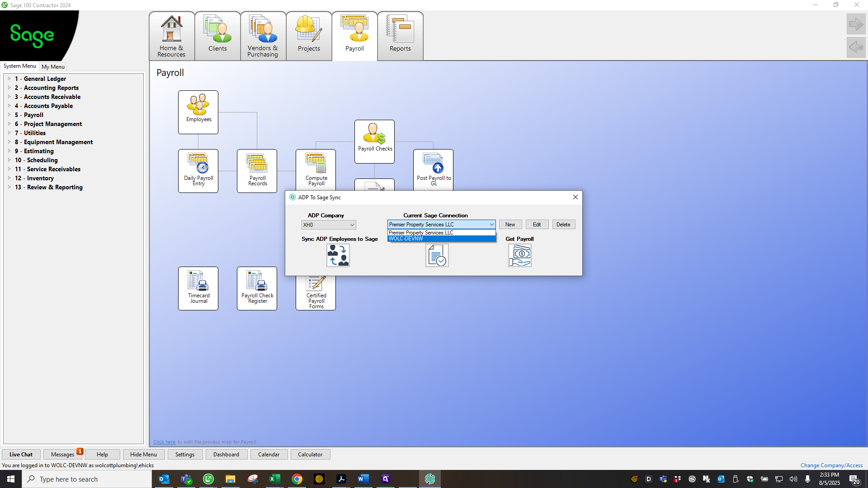The height and width of the screenshot is (488, 868).
Task: Click the document checkmark icon in sync dialog
Action: (x=437, y=255)
